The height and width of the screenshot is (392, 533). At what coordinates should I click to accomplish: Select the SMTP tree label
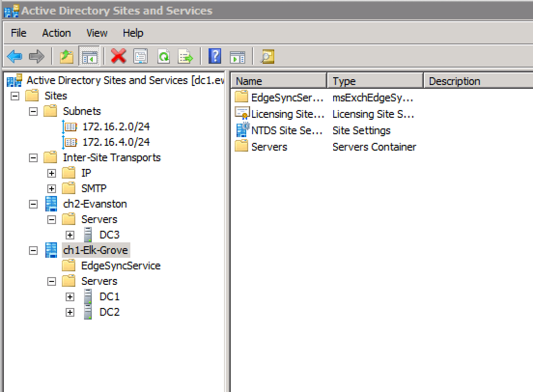tap(94, 188)
